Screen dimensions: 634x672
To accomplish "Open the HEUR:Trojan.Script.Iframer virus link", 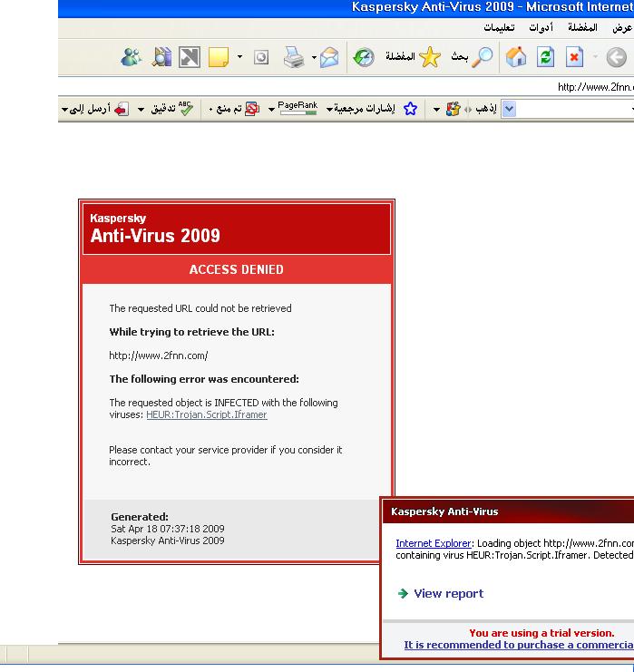I will (206, 414).
